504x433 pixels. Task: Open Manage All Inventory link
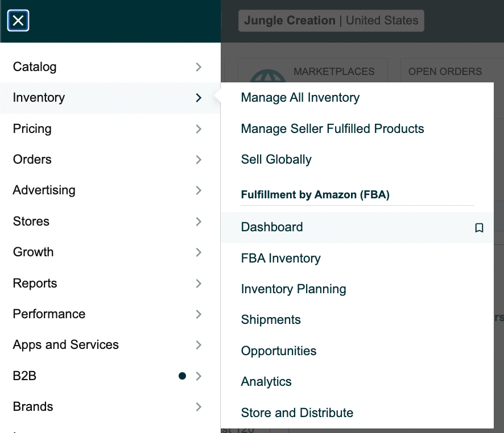point(300,98)
